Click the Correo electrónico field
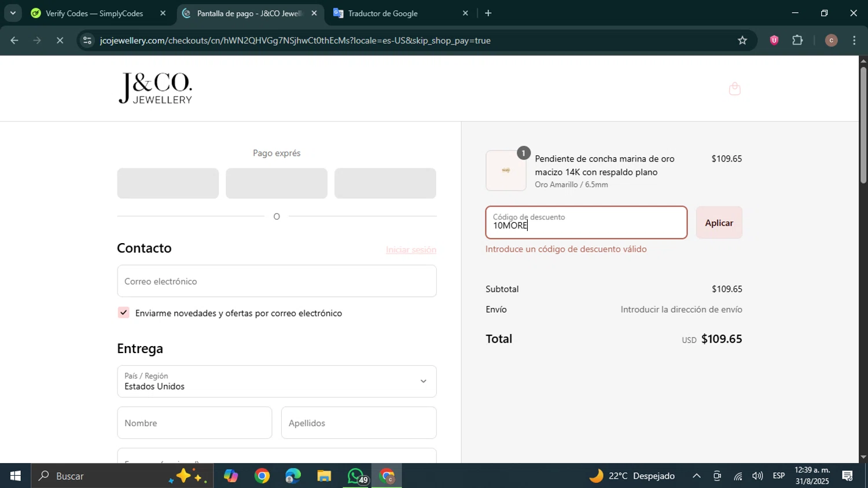This screenshot has width=868, height=488. tap(277, 281)
